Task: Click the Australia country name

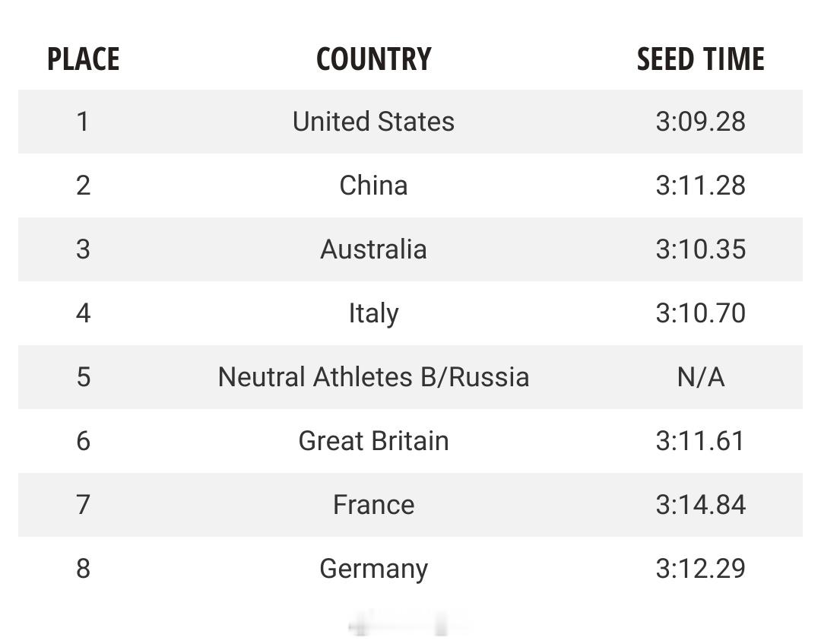Action: coord(373,249)
